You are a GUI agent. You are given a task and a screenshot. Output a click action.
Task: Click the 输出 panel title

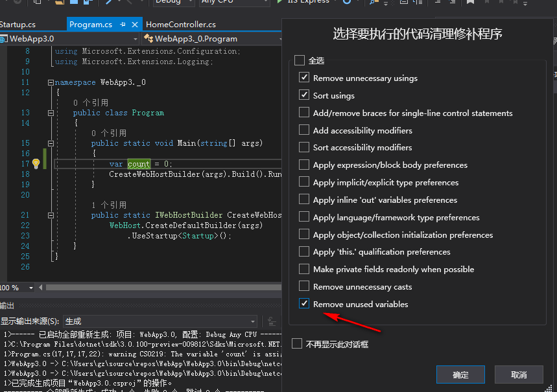click(x=7, y=305)
